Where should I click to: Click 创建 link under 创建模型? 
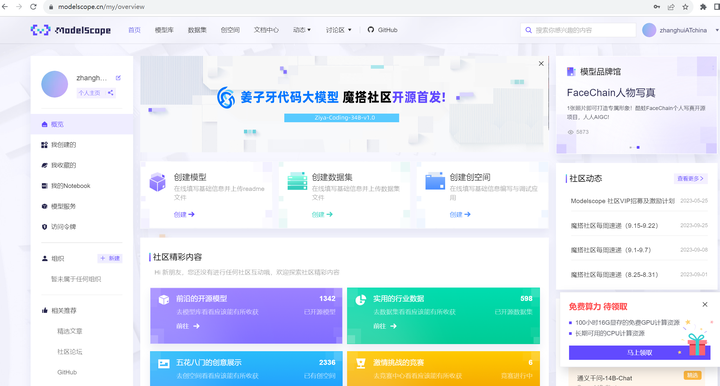(184, 214)
